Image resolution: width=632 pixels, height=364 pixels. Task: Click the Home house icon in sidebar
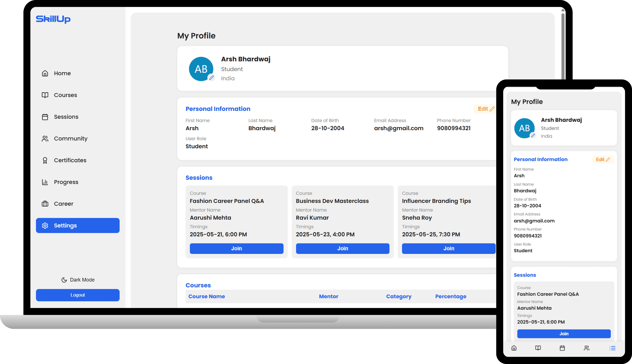click(45, 73)
